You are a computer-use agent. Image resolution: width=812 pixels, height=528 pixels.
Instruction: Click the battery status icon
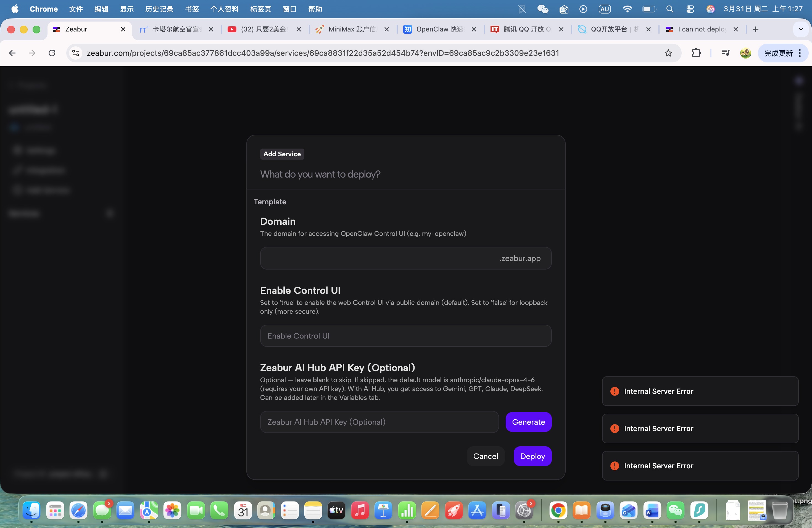pyautogui.click(x=649, y=9)
